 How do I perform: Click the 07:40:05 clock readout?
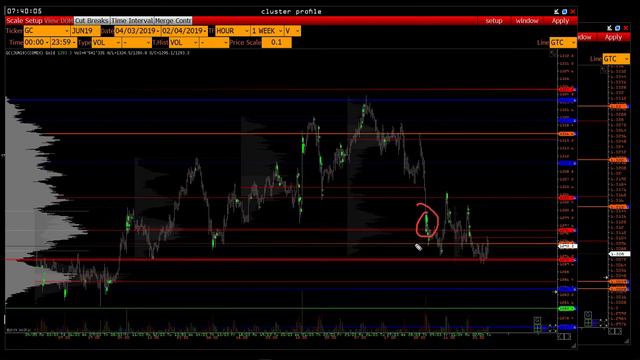click(x=24, y=11)
